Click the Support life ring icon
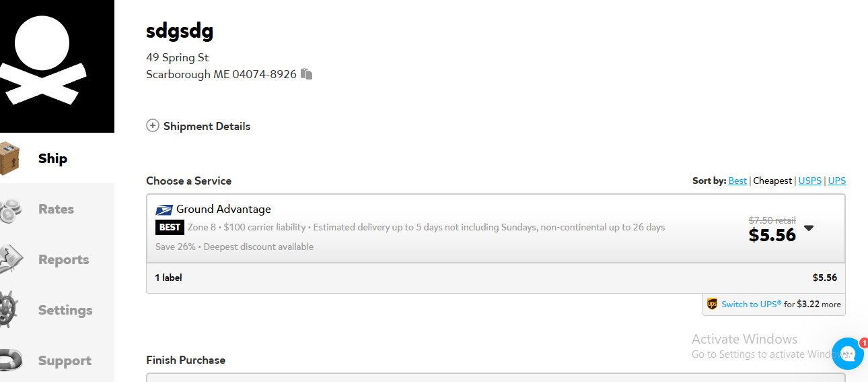 point(10,360)
